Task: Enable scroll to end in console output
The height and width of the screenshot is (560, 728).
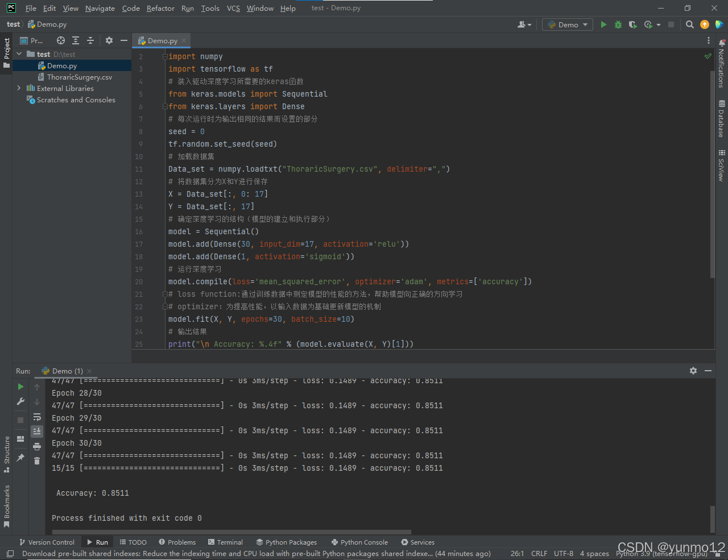Action: pos(37,431)
